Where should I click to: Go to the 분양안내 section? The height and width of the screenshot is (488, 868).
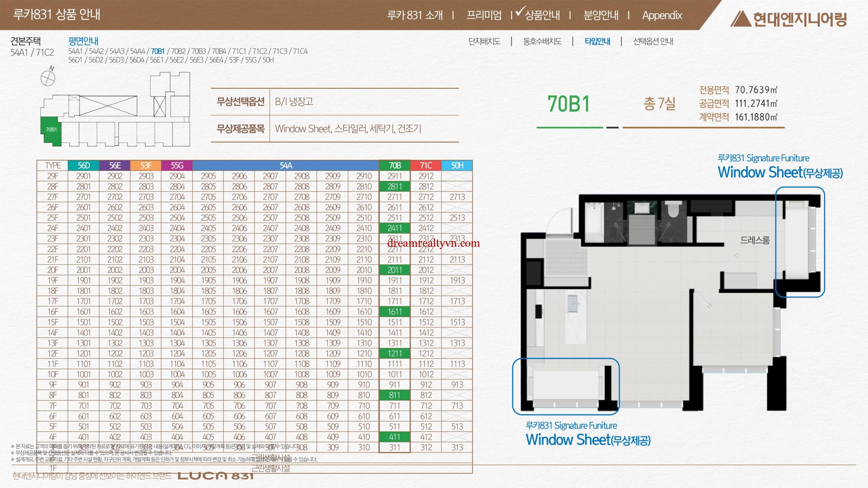(600, 15)
